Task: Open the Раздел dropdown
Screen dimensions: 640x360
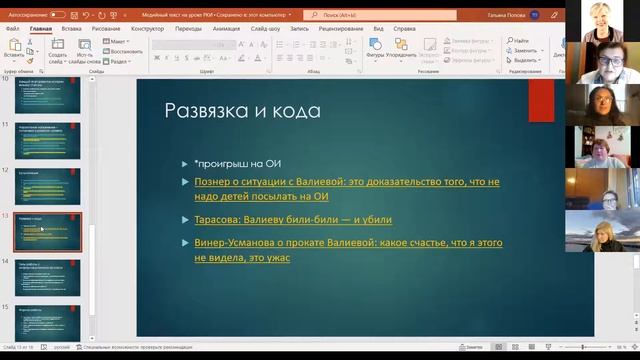Action: pos(117,61)
